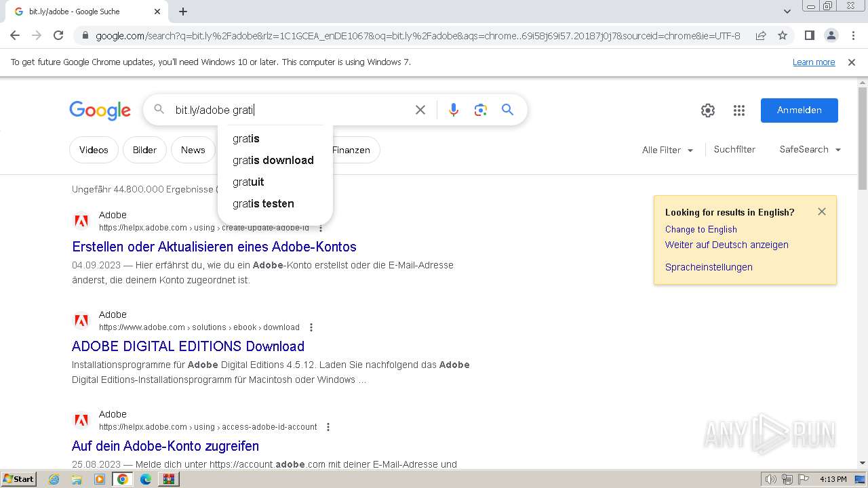
Task: Choose the 'gratis testen' suggestion
Action: click(275, 203)
